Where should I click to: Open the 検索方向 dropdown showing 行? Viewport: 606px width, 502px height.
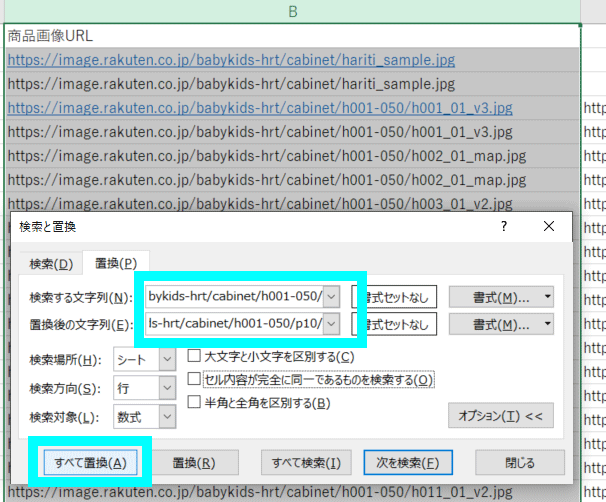coord(145,388)
